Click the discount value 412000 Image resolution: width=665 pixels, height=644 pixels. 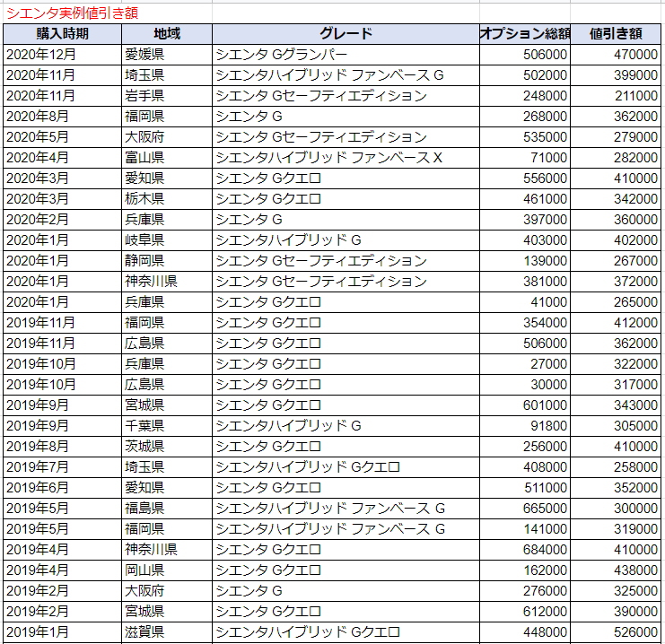pos(616,323)
